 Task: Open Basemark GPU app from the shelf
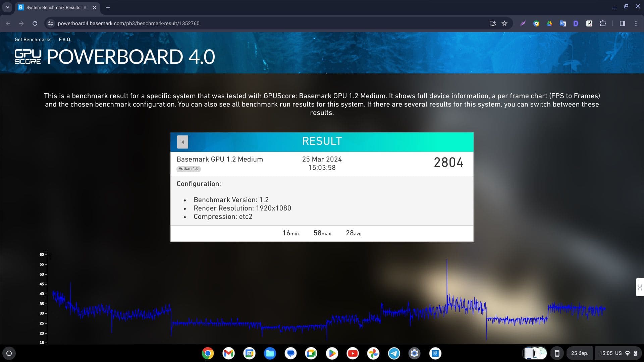435,353
